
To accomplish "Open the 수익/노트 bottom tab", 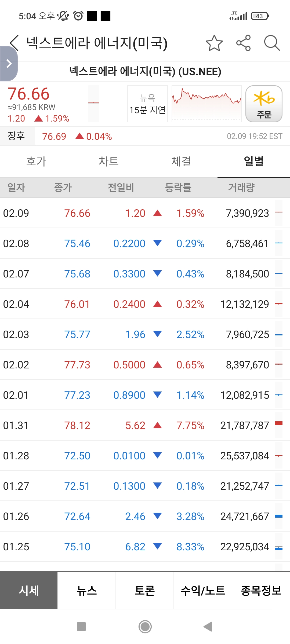I will coord(203,590).
